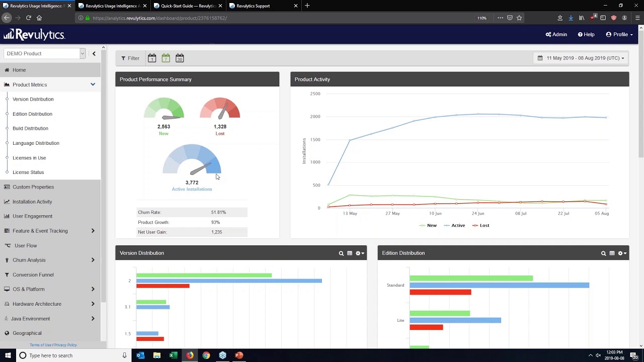Screen dimensions: 644x362
Task: Click the Lost installations red gauge
Action: (220, 109)
